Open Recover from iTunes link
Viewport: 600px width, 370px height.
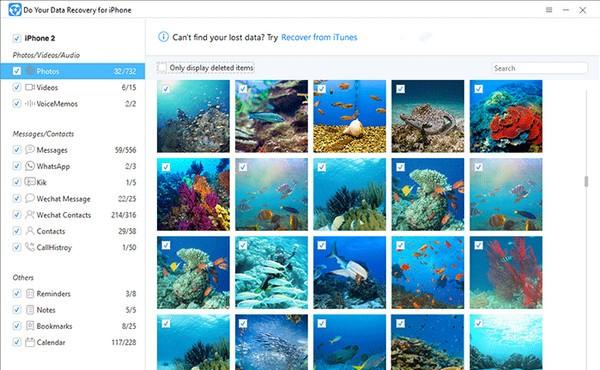pyautogui.click(x=319, y=37)
